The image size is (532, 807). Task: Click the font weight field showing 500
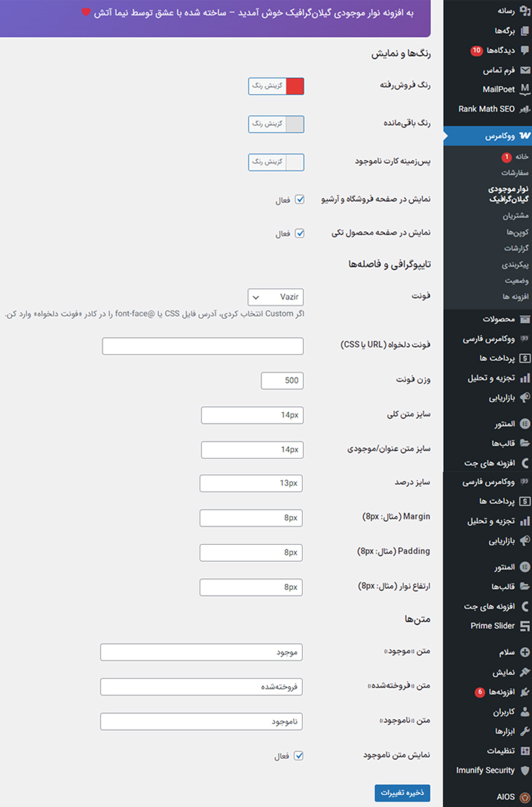pyautogui.click(x=282, y=380)
